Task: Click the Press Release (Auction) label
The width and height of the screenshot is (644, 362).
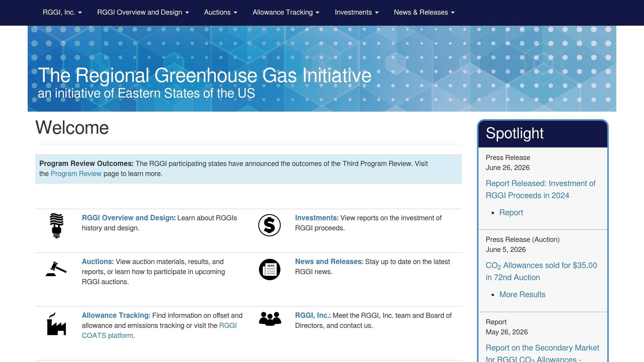Action: pyautogui.click(x=522, y=240)
